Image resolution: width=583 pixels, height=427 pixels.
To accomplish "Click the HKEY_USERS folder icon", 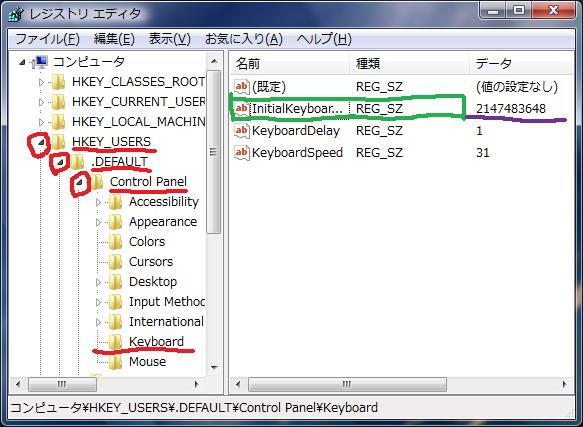I will (58, 142).
